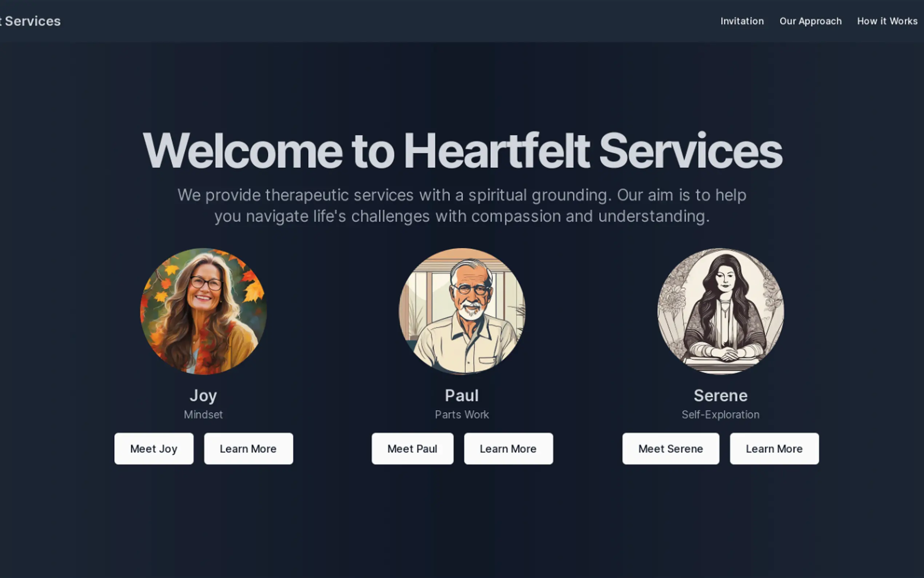Image resolution: width=924 pixels, height=578 pixels.
Task: Click the name heading Joy
Action: pyautogui.click(x=203, y=396)
